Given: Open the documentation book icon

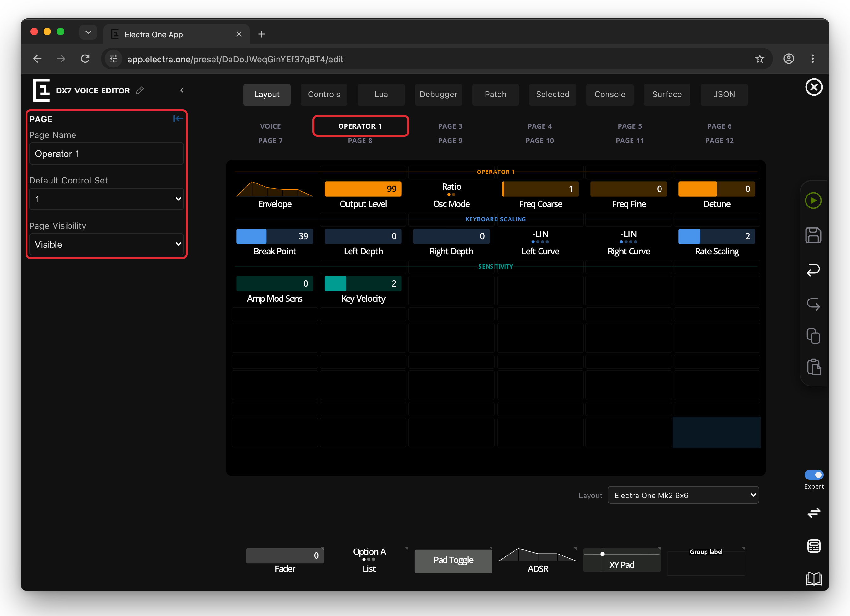Looking at the screenshot, I should click(814, 579).
